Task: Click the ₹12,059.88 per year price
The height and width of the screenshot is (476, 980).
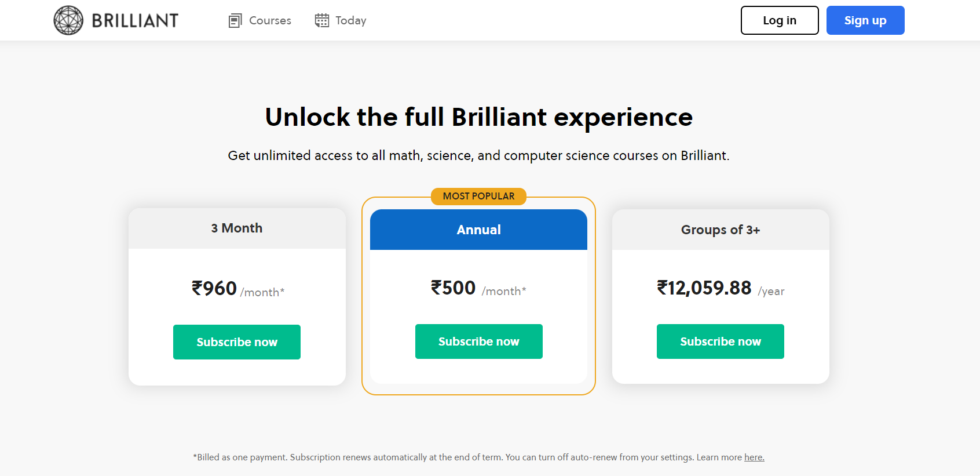Action: point(720,288)
